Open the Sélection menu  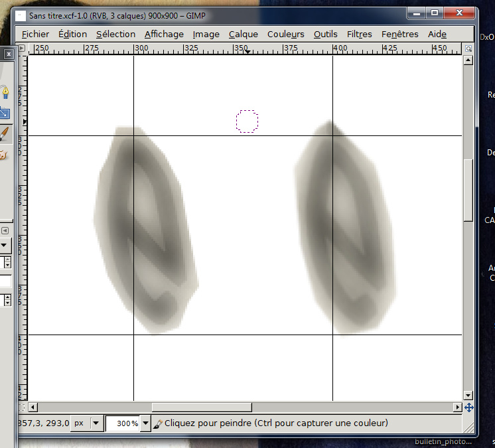point(115,34)
